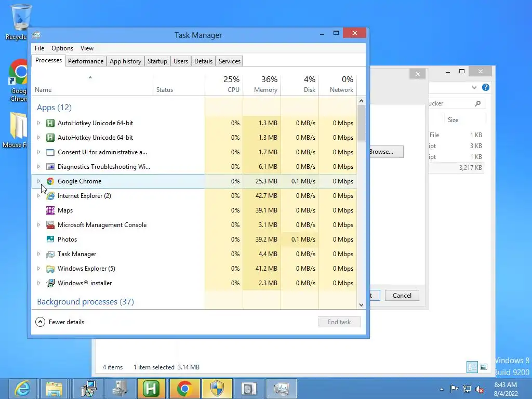The width and height of the screenshot is (532, 399).
Task: Expand the first AutoHotkey Unicode 64-bit row
Action: tap(38, 123)
